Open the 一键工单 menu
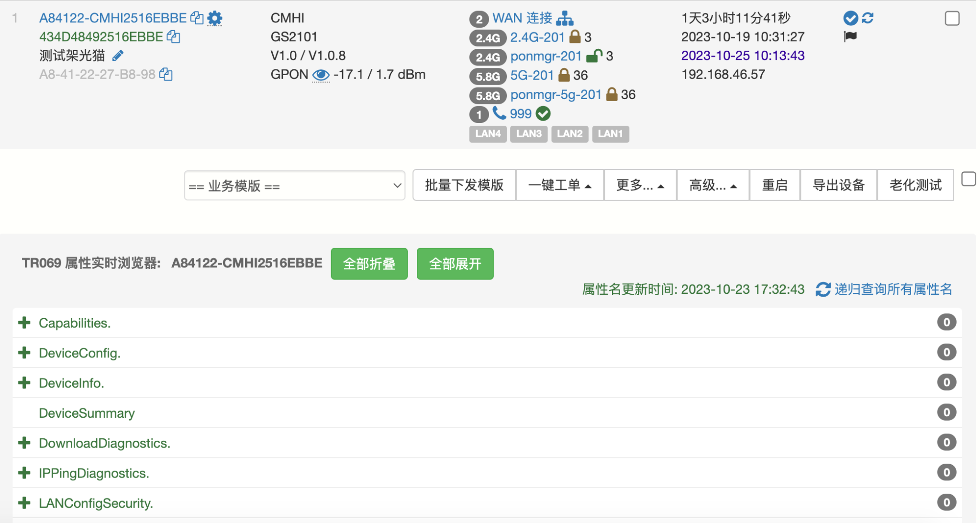Image resolution: width=980 pixels, height=523 pixels. click(x=559, y=185)
